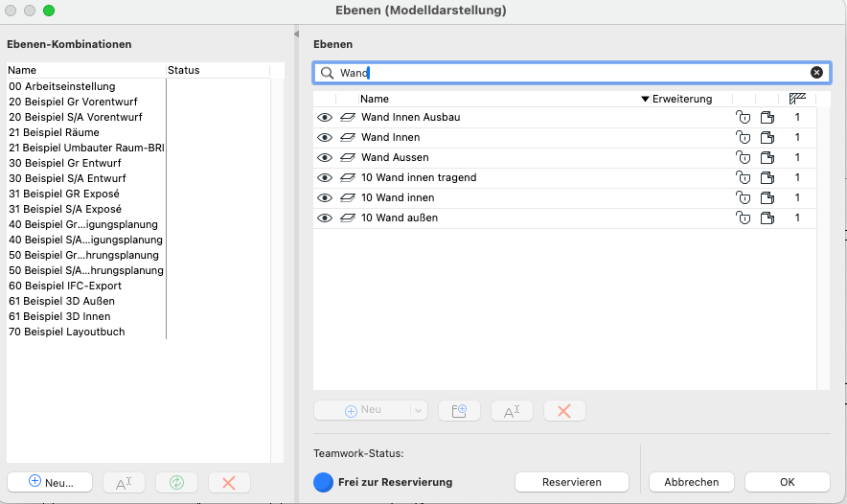Screen dimensions: 847x504
Task: Hide the Wand Innen layer
Action: tap(325, 137)
